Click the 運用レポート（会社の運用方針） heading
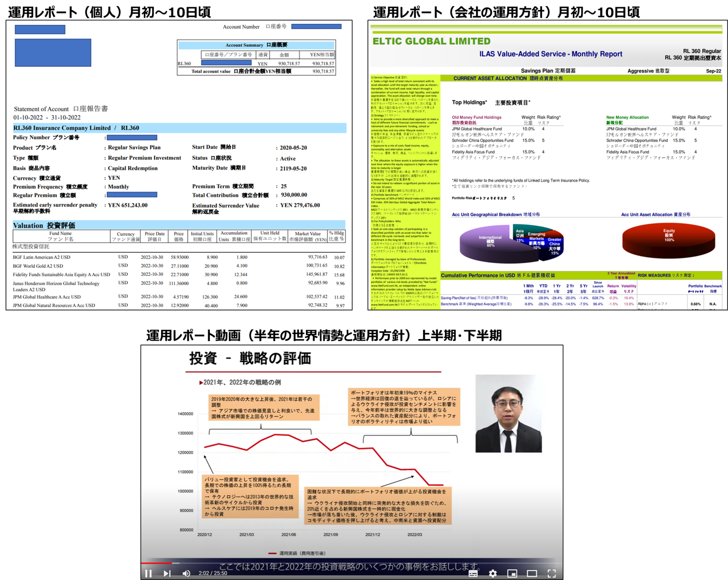 pos(506,12)
